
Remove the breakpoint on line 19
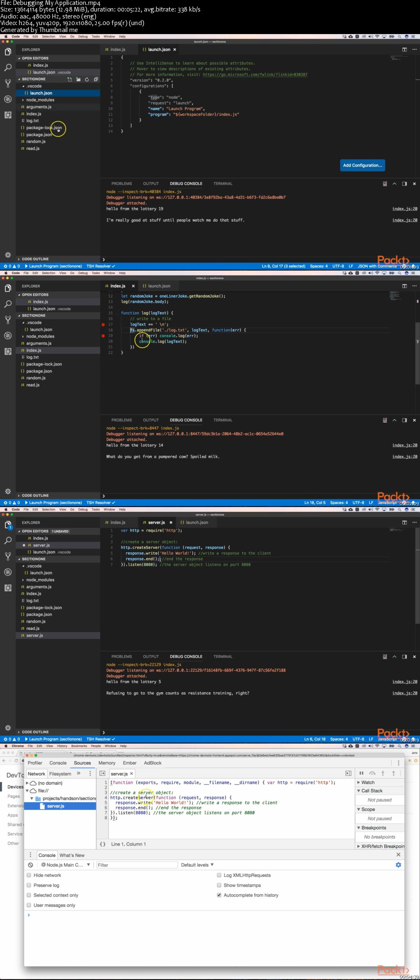[103, 336]
